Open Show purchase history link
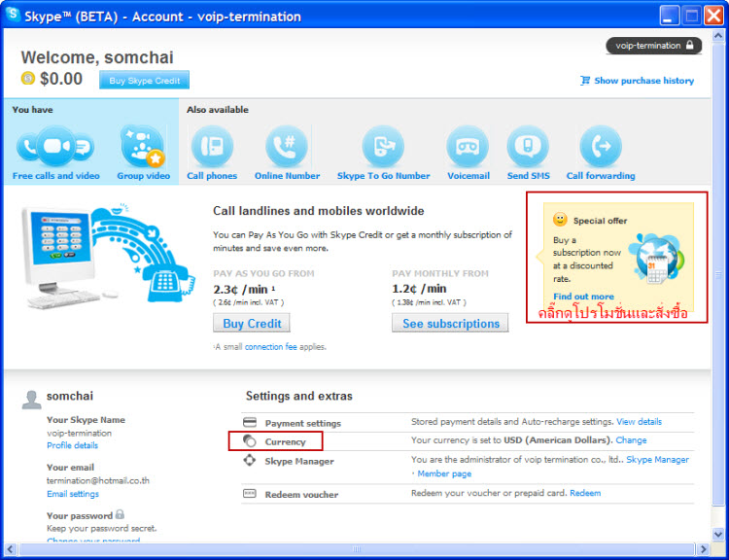This screenshot has width=729, height=560. click(643, 81)
